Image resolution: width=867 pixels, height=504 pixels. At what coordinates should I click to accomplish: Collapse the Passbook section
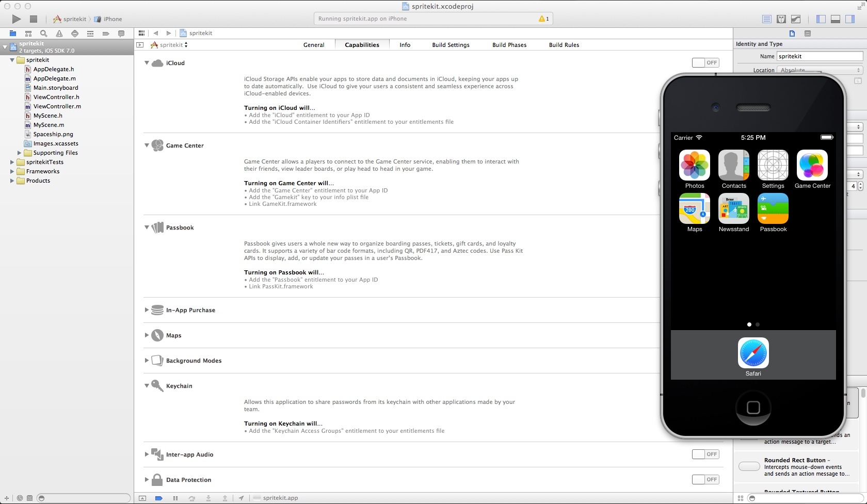(x=147, y=227)
